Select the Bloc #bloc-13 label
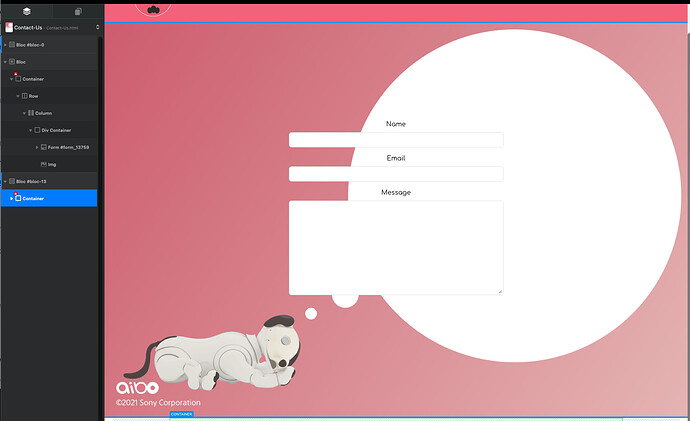Image resolution: width=690 pixels, height=421 pixels. pos(31,181)
